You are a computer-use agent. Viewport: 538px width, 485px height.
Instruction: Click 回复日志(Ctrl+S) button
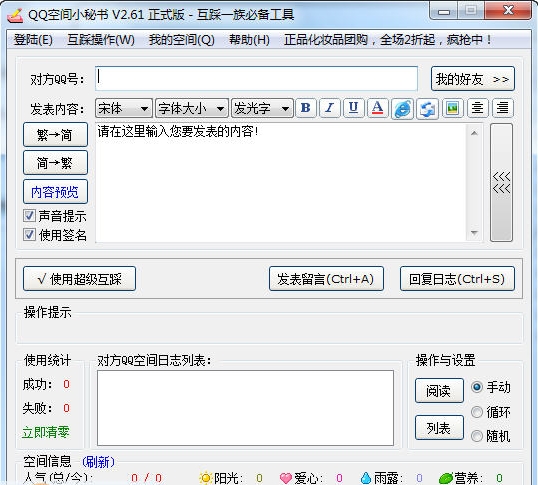point(457,279)
